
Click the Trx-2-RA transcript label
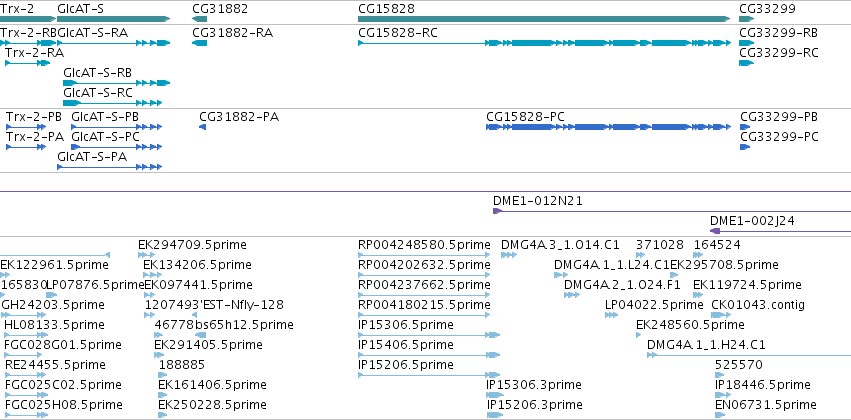click(x=34, y=53)
